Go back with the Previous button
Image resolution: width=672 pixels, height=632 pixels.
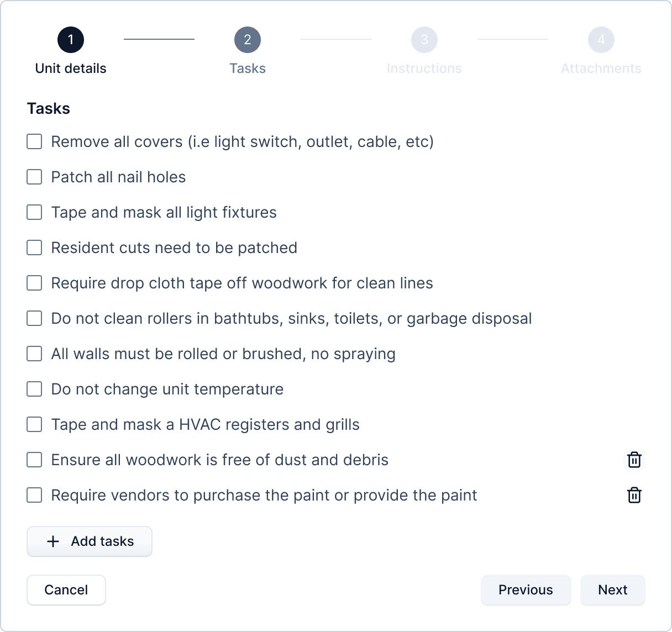point(526,590)
